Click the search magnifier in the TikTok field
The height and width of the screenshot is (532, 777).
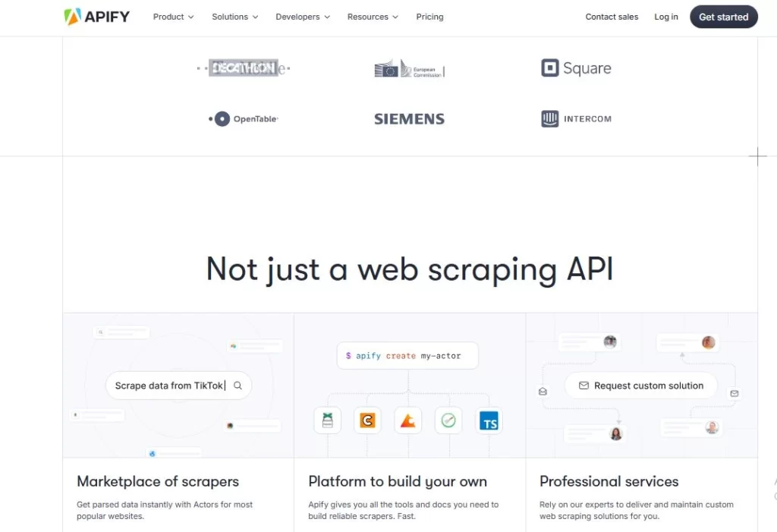point(238,386)
